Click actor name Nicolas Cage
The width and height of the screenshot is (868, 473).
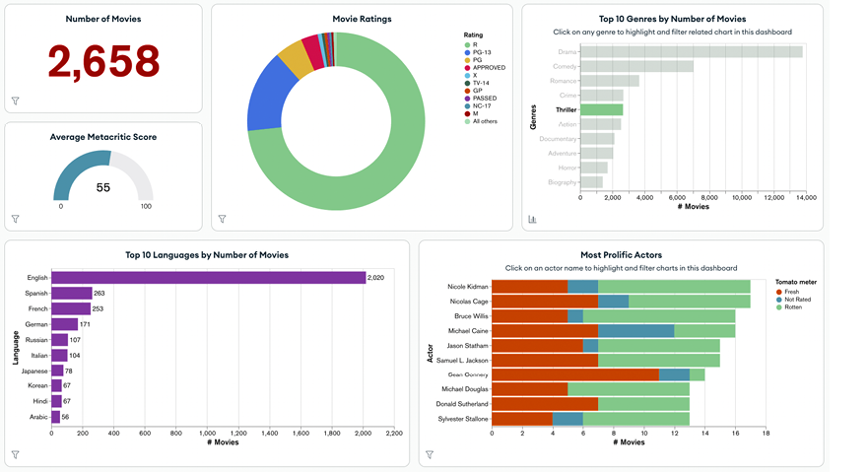[x=469, y=302]
